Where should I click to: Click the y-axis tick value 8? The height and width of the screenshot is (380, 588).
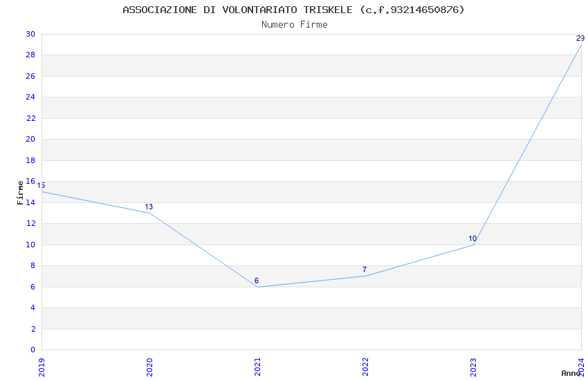(x=33, y=265)
